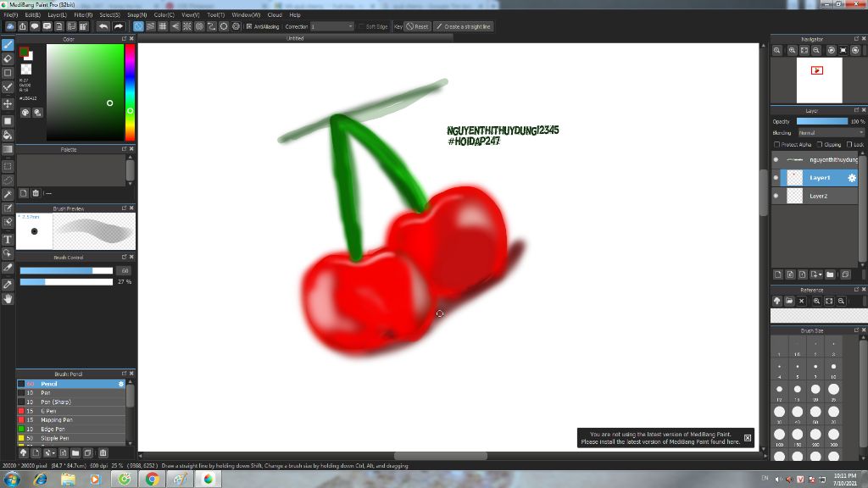Hide the nguyenthithuydung layer
868x488 pixels.
(x=776, y=160)
